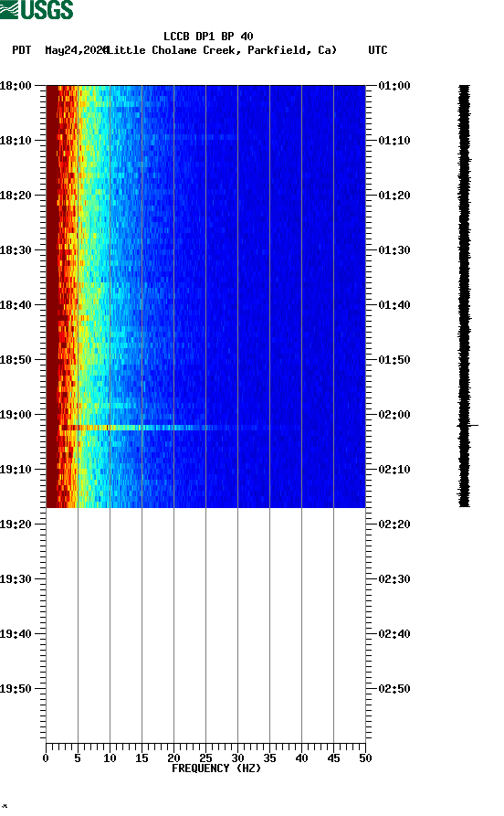Click the 5 Hz frequency tick label

(78, 758)
